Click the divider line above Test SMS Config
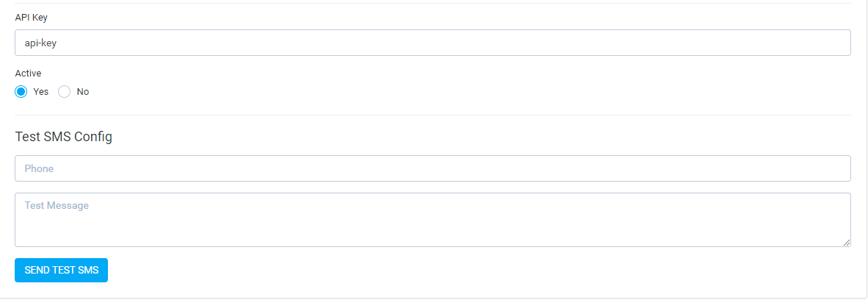The image size is (868, 300). (433, 115)
